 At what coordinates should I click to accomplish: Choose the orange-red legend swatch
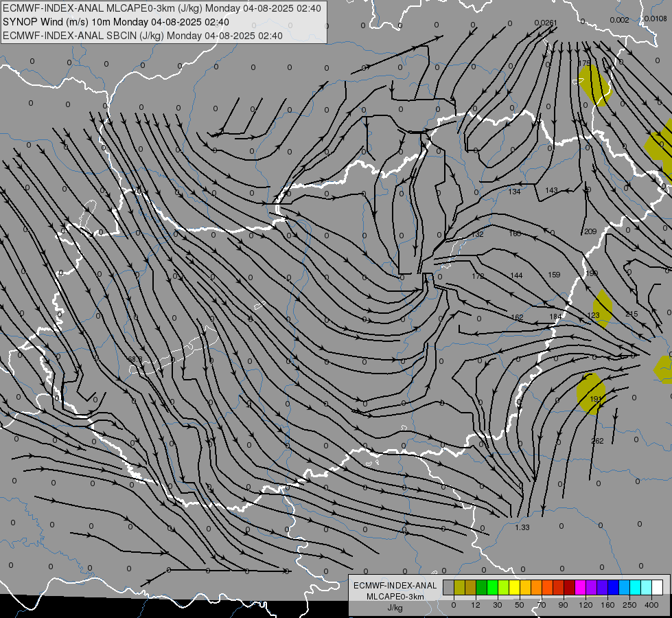click(x=548, y=587)
